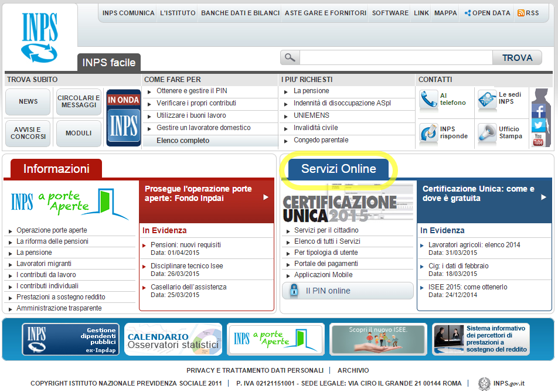This screenshot has height=392, width=558.
Task: Click the AVVISI E CONCORSI button
Action: pos(28,134)
